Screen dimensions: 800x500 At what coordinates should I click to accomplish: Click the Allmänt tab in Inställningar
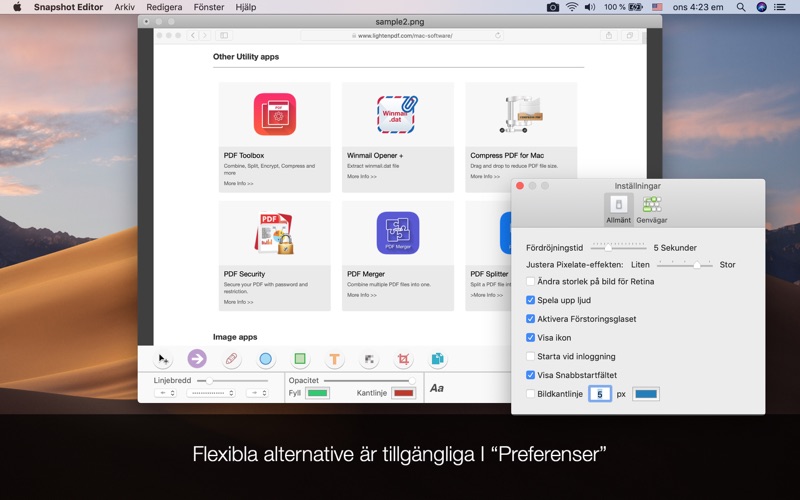pyautogui.click(x=618, y=209)
